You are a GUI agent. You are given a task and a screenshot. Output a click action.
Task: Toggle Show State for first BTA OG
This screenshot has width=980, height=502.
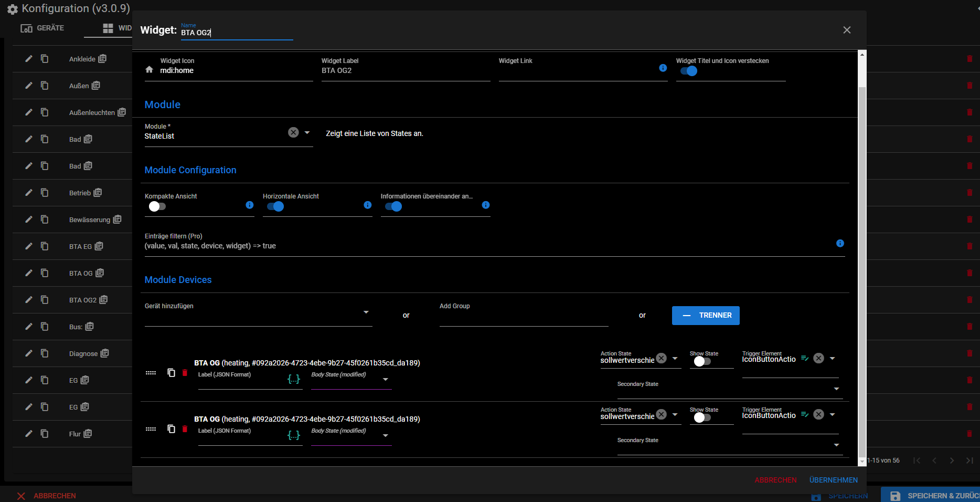pos(702,361)
